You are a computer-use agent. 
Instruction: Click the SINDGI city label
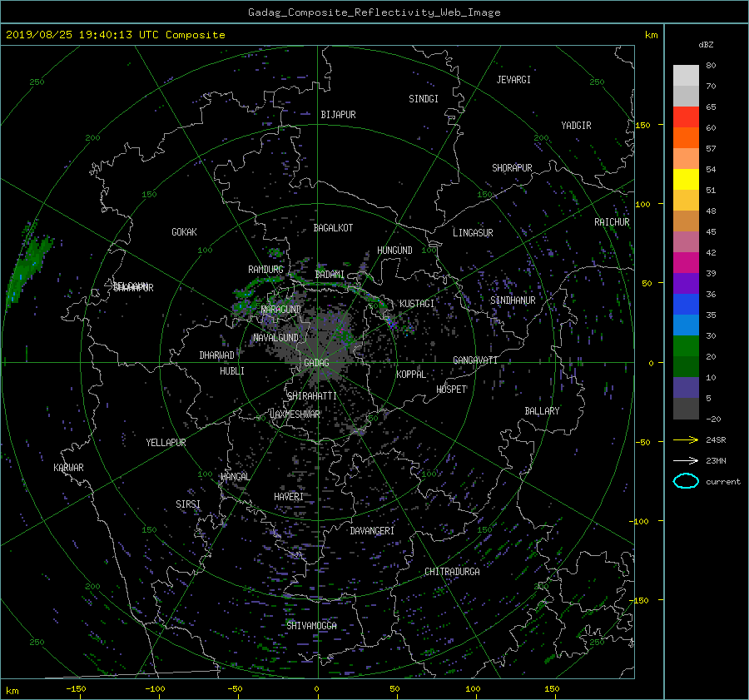tap(424, 99)
